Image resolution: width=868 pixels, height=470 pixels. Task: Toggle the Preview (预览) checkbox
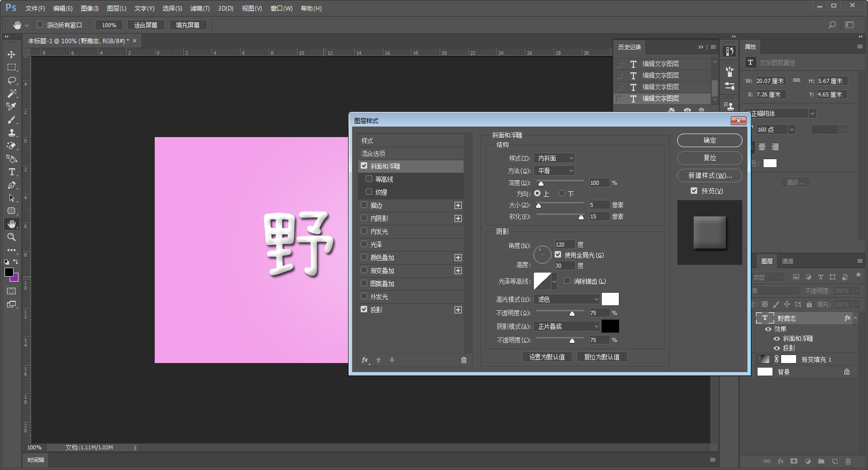694,191
